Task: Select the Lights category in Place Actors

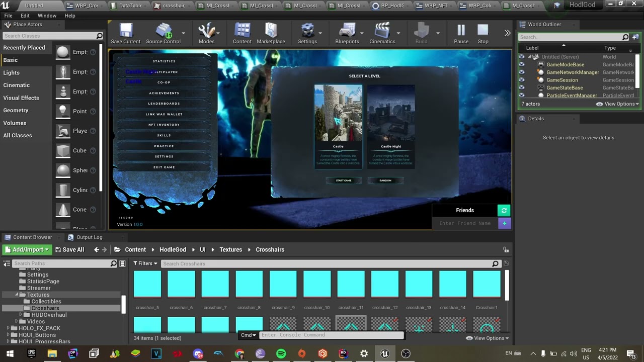Action: 12,73
